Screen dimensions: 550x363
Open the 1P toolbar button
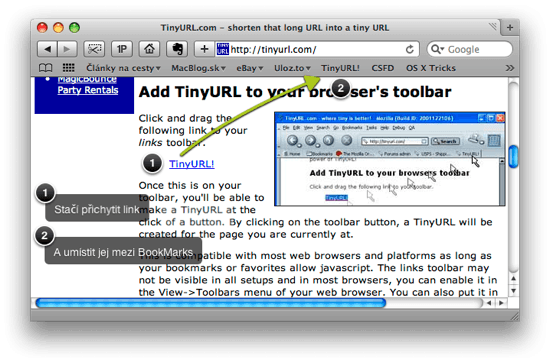122,49
